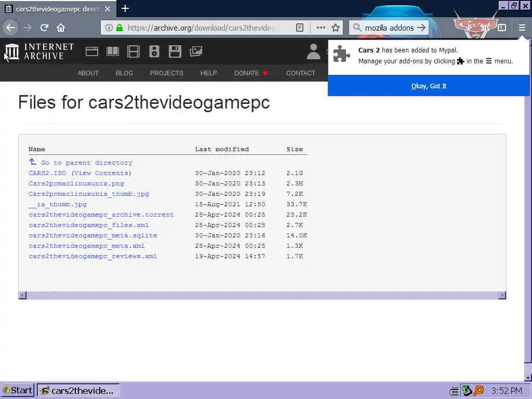
Task: Open cars2thevideogamepc_meta.xml link
Action: [87, 246]
